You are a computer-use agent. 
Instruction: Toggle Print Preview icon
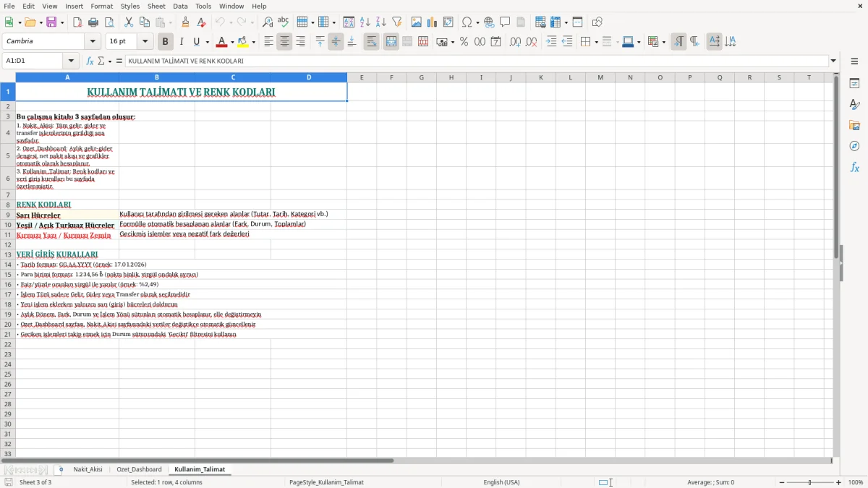pyautogui.click(x=108, y=22)
